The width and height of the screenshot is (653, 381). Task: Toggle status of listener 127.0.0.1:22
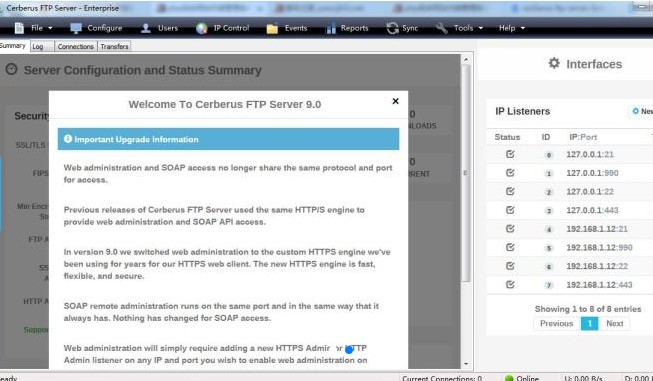(x=510, y=192)
